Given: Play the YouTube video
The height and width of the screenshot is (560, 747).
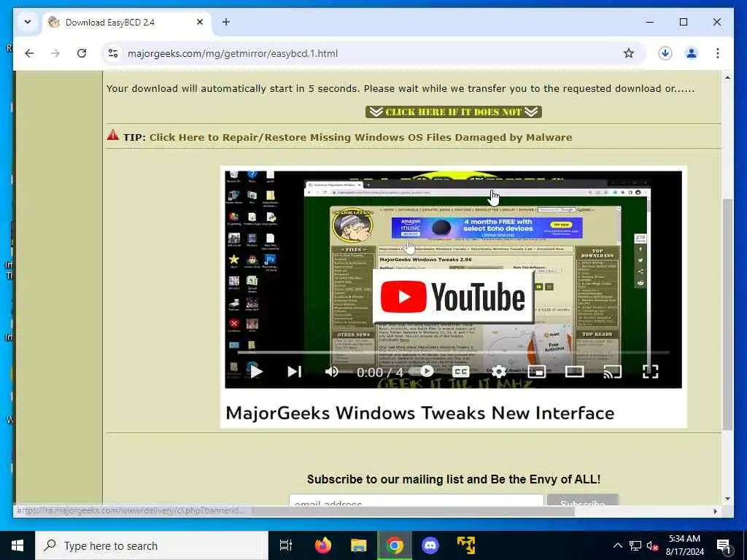Looking at the screenshot, I should pyautogui.click(x=256, y=371).
